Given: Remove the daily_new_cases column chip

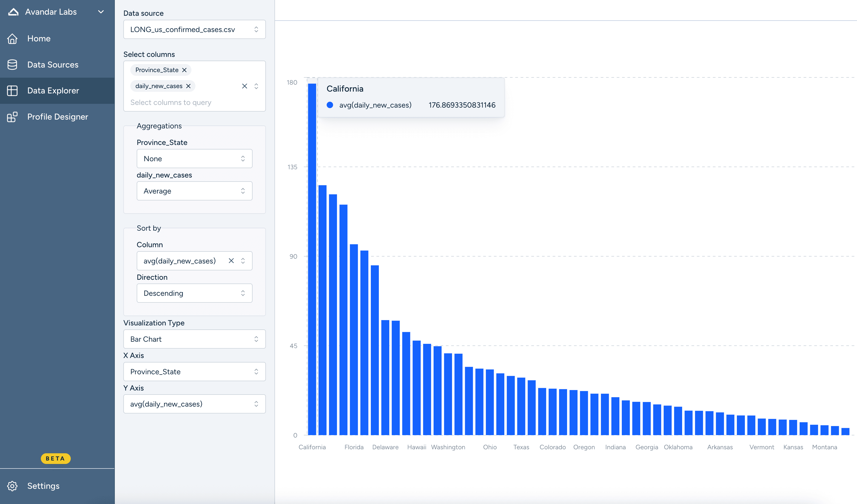Looking at the screenshot, I should [x=188, y=86].
